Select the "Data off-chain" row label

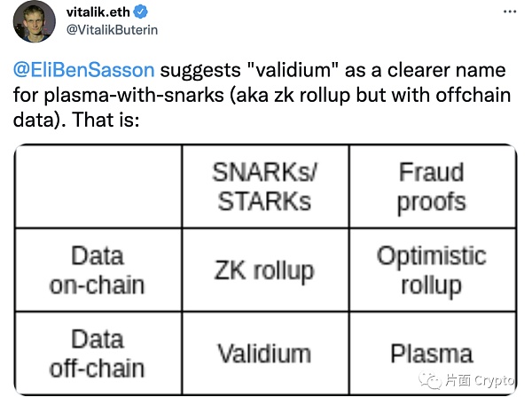tap(97, 354)
